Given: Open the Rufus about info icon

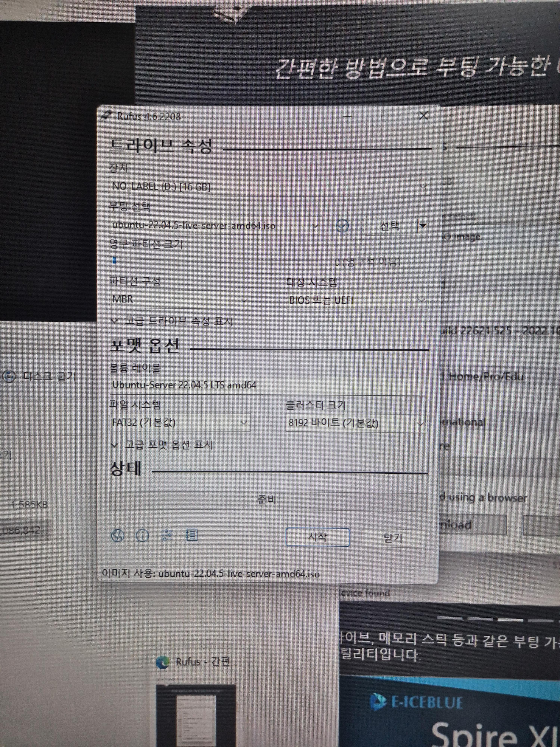Looking at the screenshot, I should coord(142,536).
